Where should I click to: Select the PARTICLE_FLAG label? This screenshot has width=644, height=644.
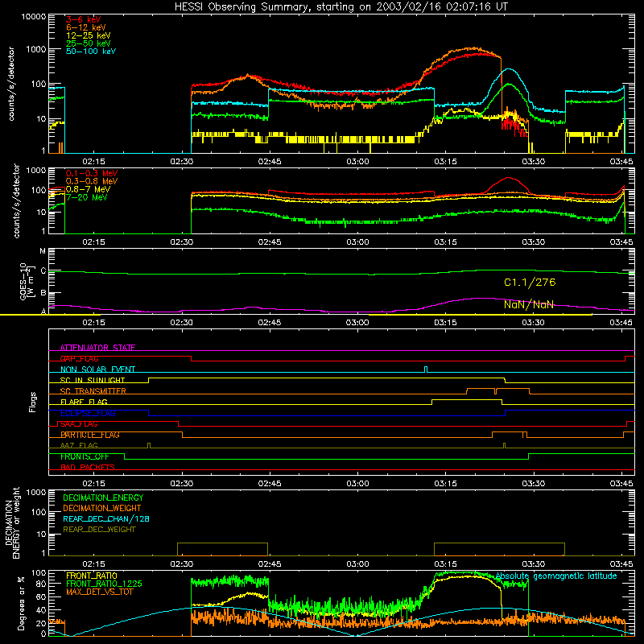pos(90,435)
